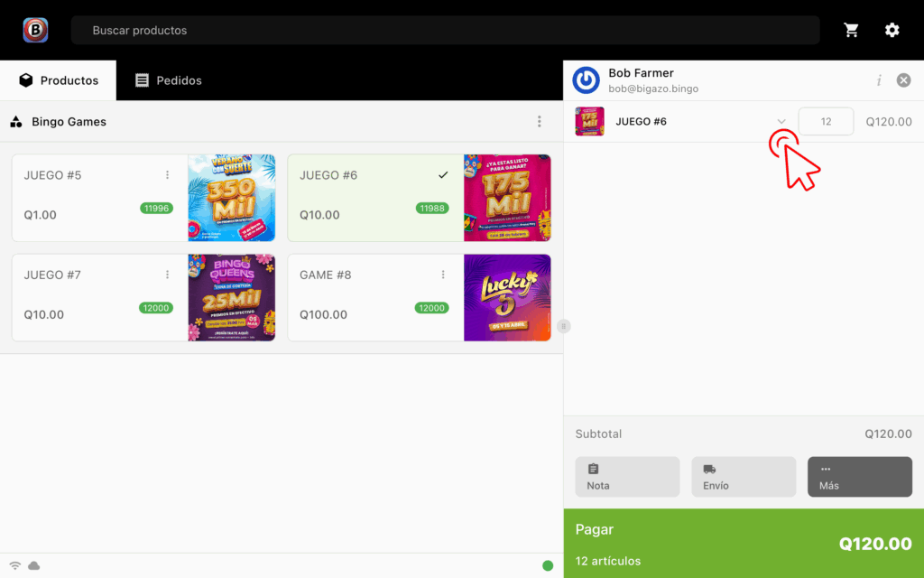Switch to the Productos tab
This screenshot has height=578, width=924.
(59, 80)
